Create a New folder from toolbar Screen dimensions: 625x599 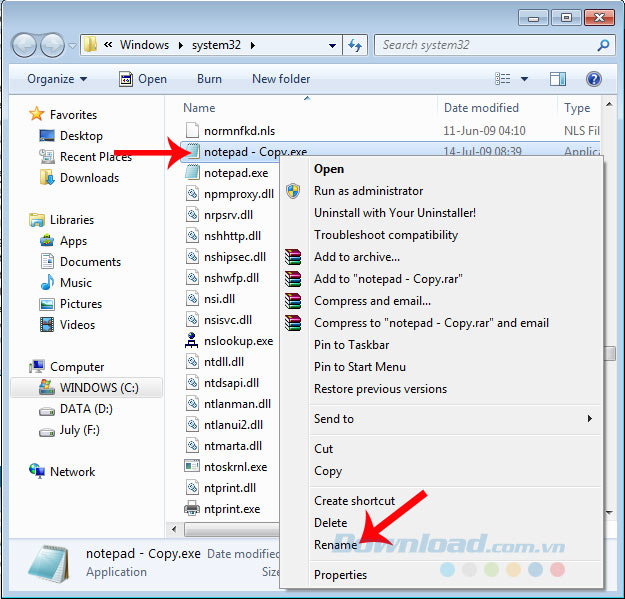[281, 79]
